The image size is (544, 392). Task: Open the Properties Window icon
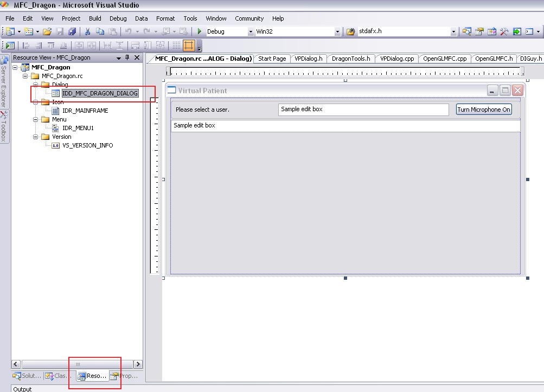pos(479,31)
